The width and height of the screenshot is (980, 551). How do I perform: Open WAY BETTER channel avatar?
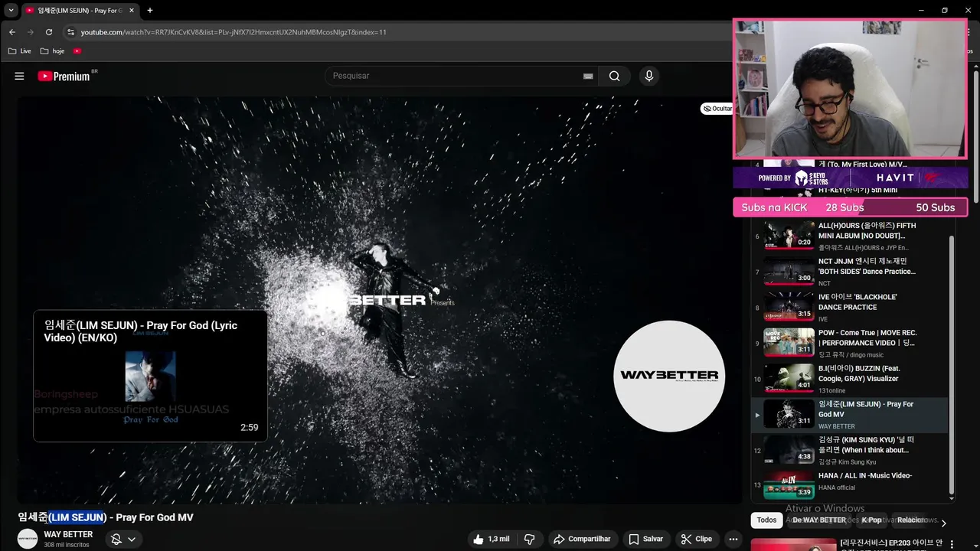pyautogui.click(x=28, y=539)
